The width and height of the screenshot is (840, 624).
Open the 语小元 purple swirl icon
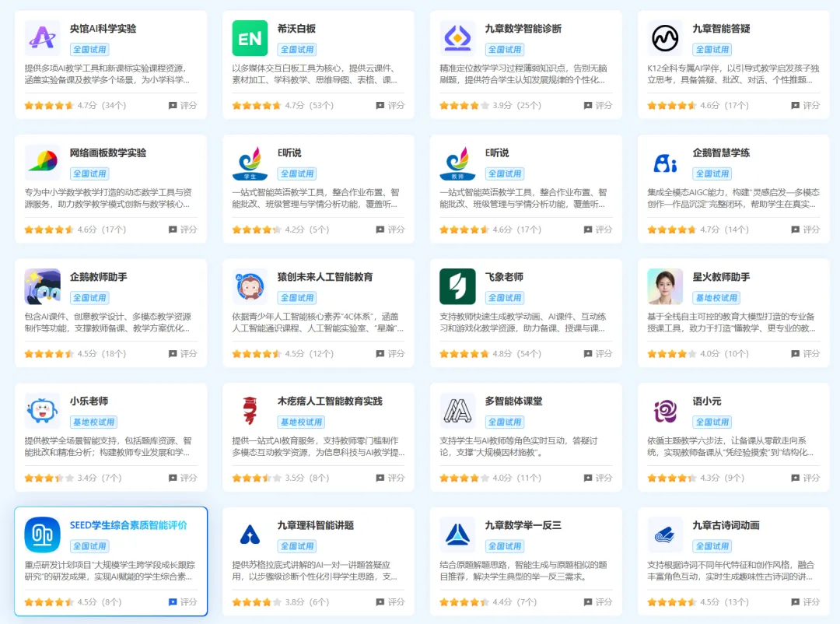(x=665, y=411)
